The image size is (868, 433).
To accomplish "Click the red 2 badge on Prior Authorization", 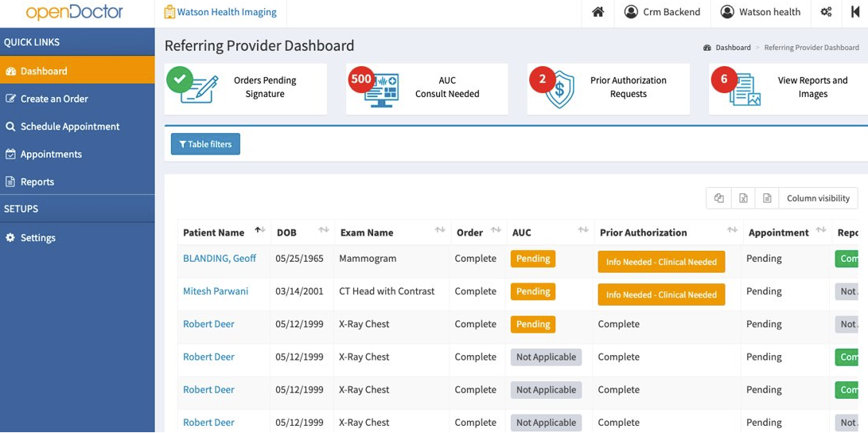I will click(x=543, y=79).
